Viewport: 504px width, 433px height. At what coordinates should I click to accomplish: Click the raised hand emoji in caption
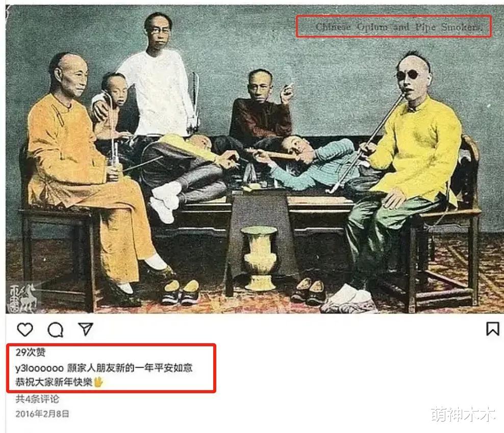98,382
